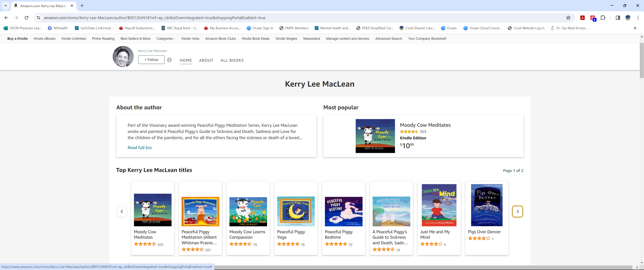Image resolution: width=644 pixels, height=270 pixels.
Task: Click the browser reload icon
Action: pos(26,18)
